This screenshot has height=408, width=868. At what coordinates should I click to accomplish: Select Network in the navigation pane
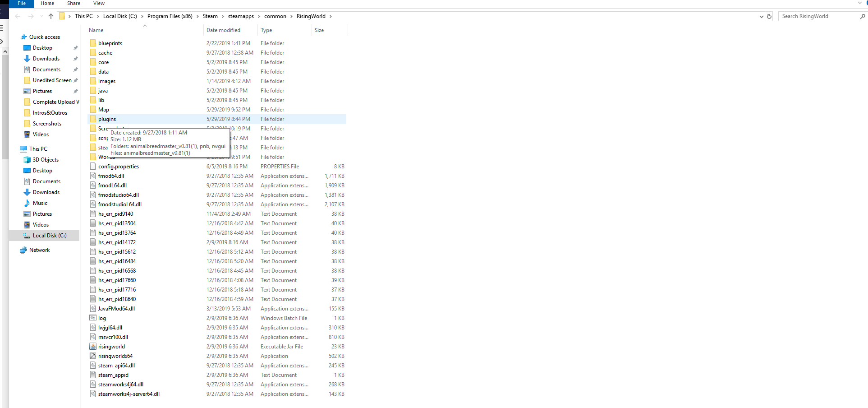click(39, 250)
